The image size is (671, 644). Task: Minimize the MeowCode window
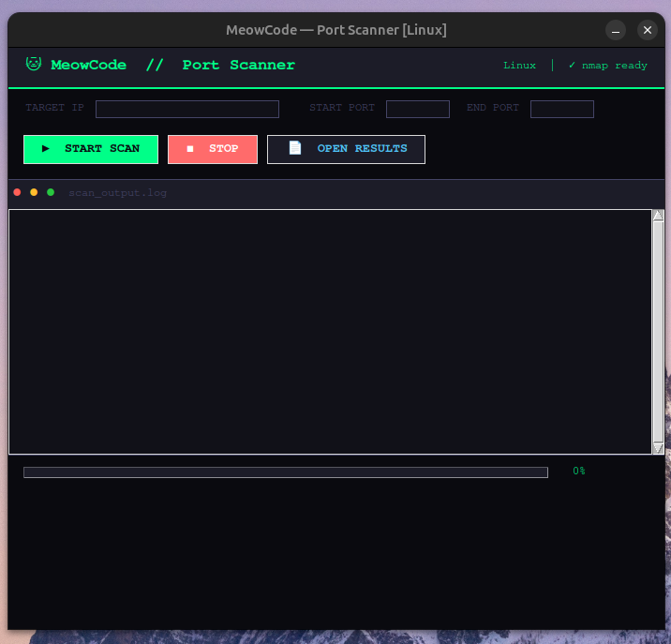[616, 30]
